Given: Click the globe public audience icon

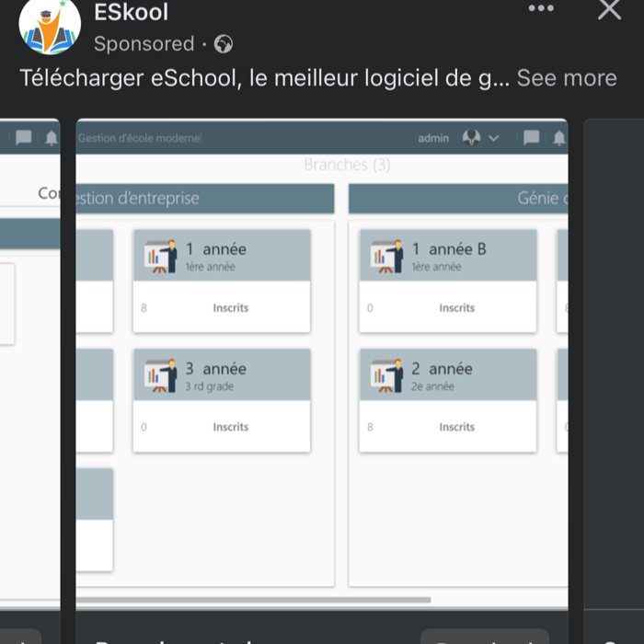Looking at the screenshot, I should click(224, 44).
